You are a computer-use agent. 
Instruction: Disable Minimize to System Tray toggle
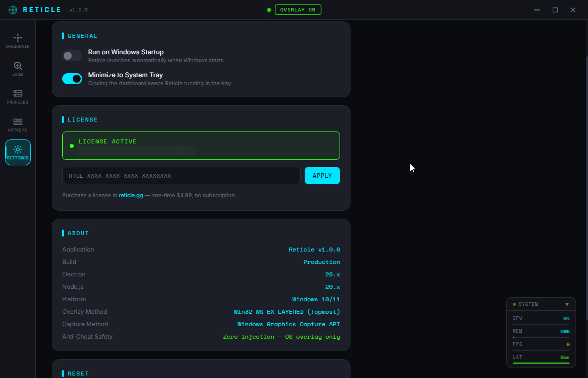[x=72, y=79]
